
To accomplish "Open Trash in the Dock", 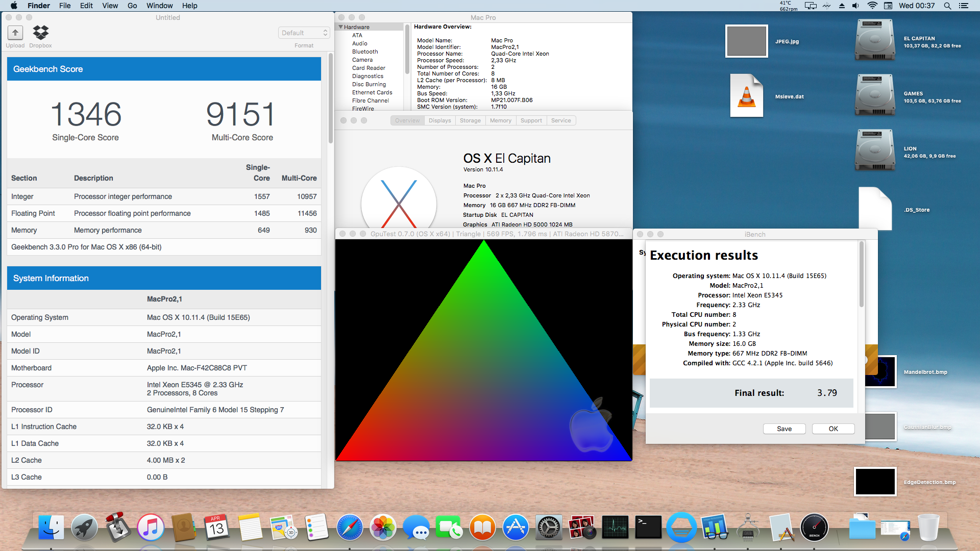I will 928,527.
